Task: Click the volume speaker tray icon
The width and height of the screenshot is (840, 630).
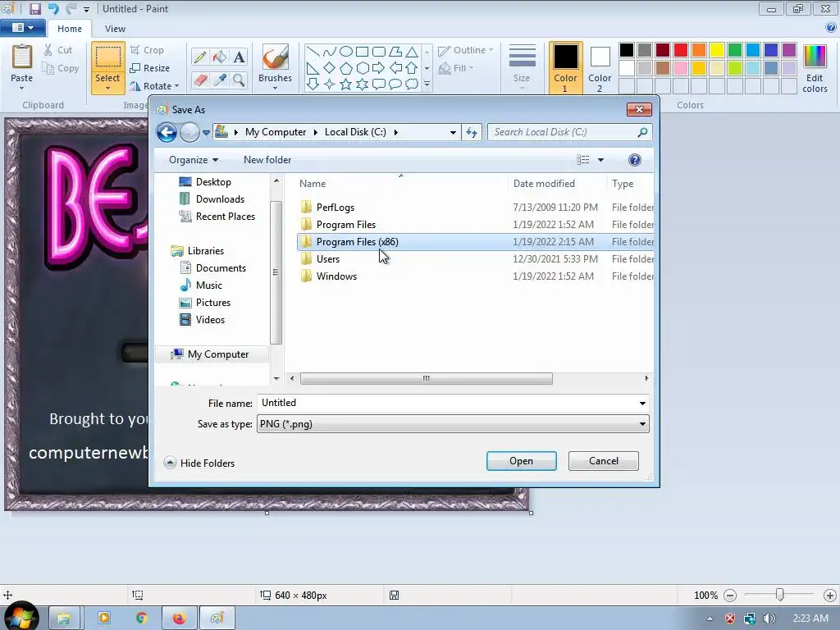Action: point(769,619)
